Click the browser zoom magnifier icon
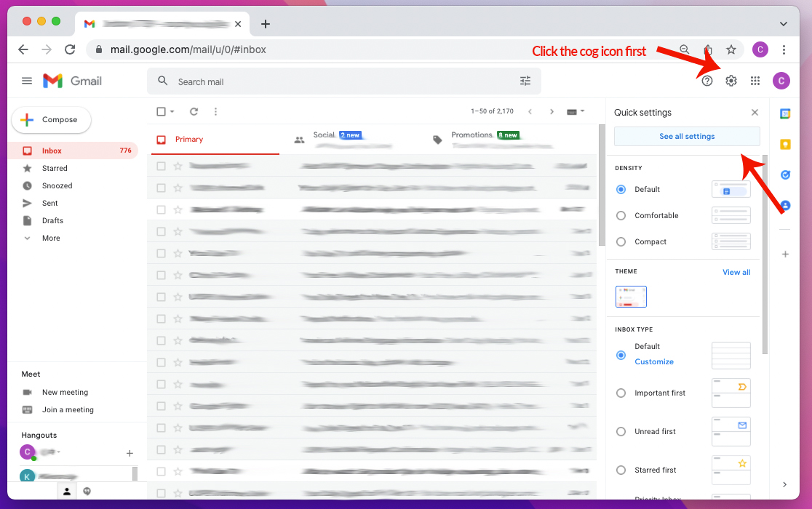The height and width of the screenshot is (509, 812). point(684,49)
